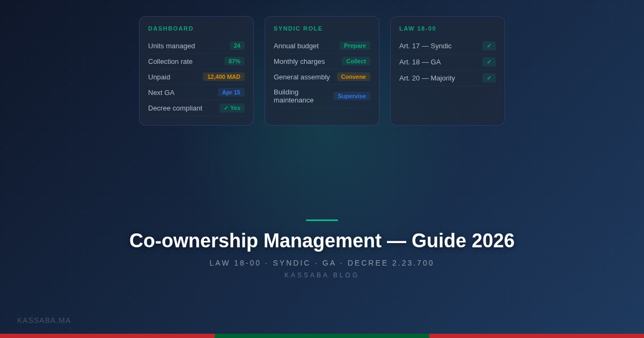Toggle the Decree compliant Yes badge

(x=232, y=108)
